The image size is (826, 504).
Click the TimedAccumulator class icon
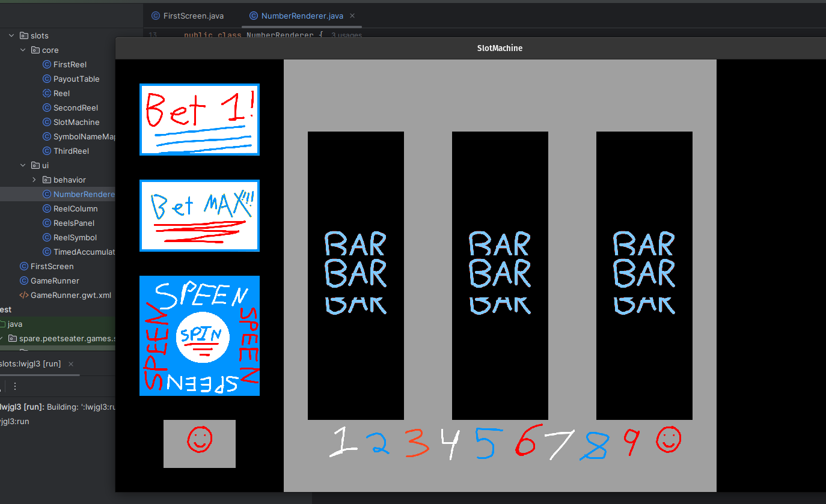47,252
